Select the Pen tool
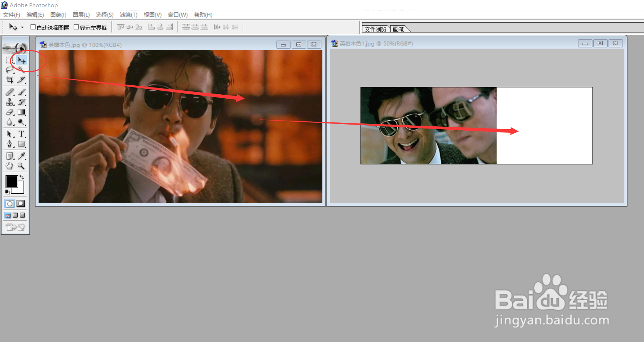The height and width of the screenshot is (342, 644). point(10,144)
